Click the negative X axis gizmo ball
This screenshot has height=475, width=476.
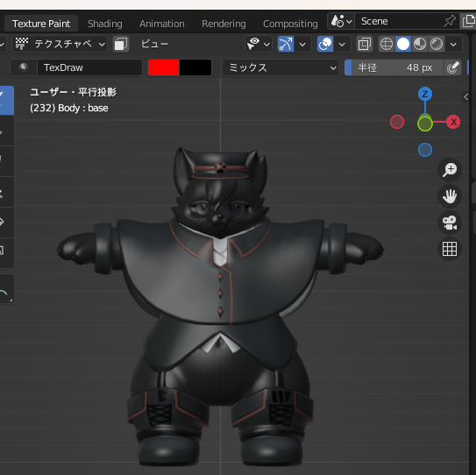[397, 122]
